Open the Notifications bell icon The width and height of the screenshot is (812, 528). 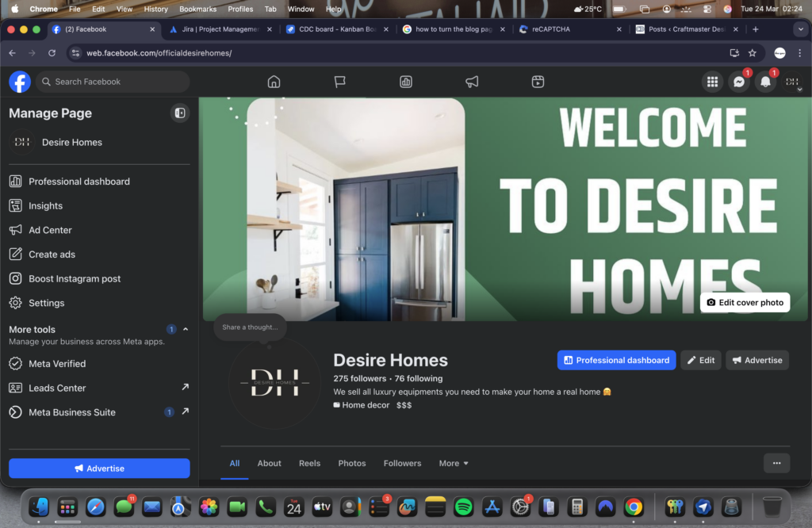click(765, 82)
